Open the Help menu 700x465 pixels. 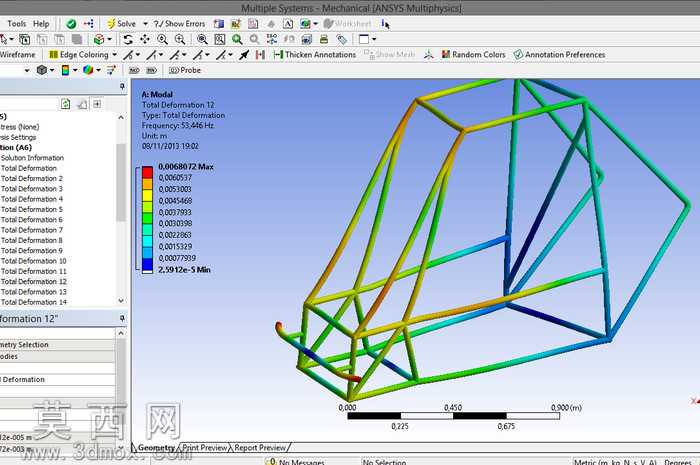coord(41,24)
